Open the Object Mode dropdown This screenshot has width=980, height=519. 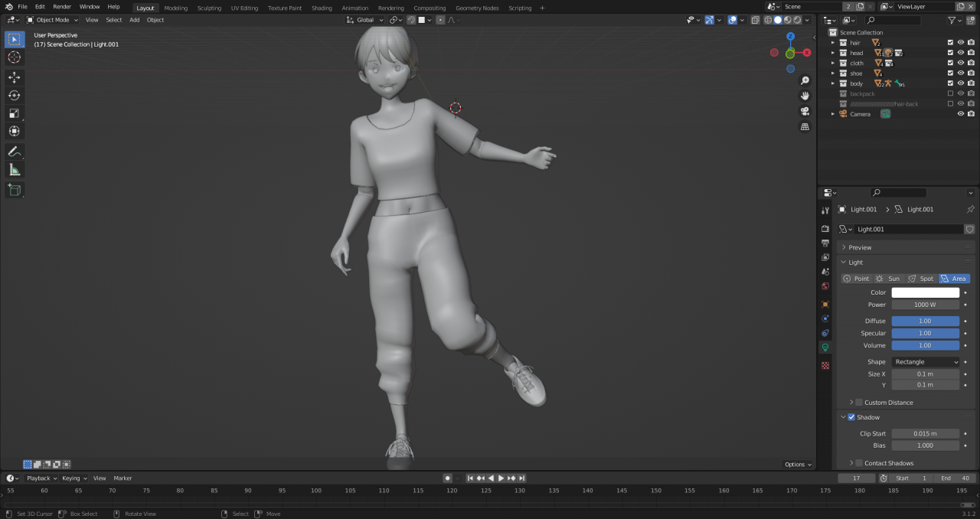[x=52, y=20]
